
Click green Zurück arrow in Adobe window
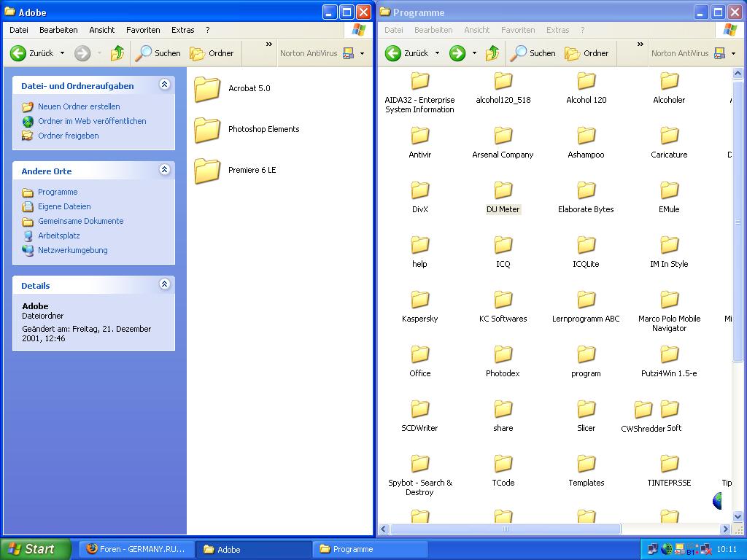[x=18, y=52]
